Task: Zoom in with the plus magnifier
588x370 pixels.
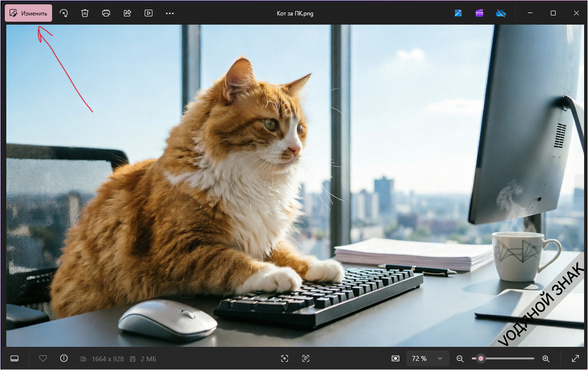Action: coord(546,359)
